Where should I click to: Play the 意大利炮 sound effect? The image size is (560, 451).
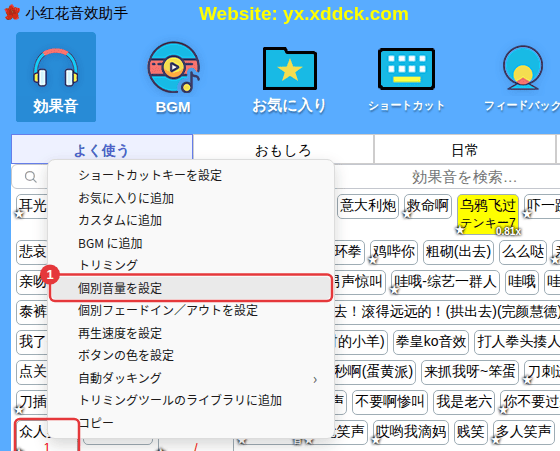click(368, 206)
